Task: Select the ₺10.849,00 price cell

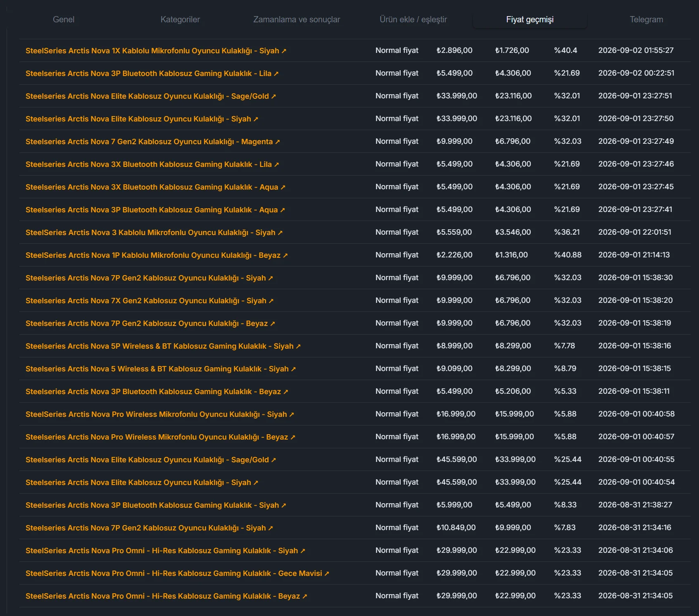Action: [x=456, y=528]
